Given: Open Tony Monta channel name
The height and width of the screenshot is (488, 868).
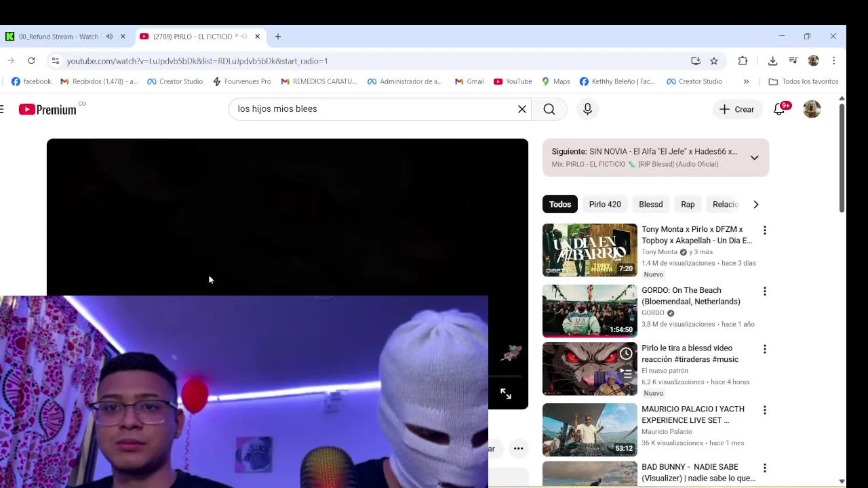Looking at the screenshot, I should coord(659,252).
